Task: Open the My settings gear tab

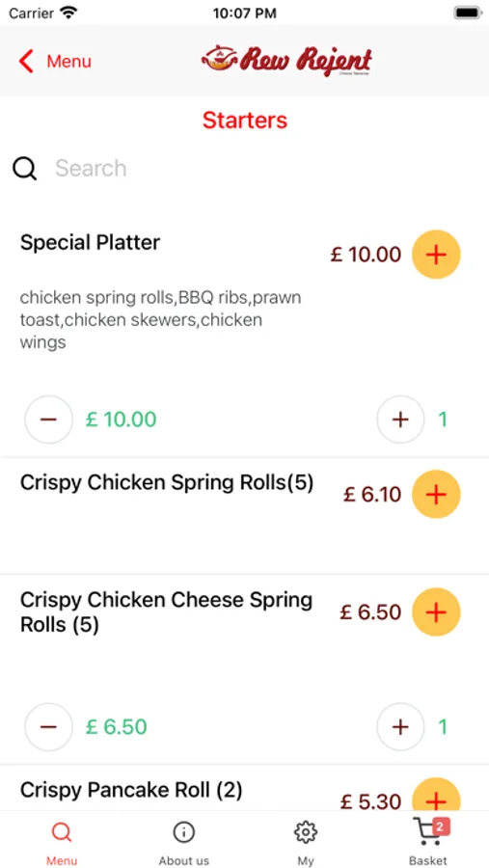Action: coord(306,841)
